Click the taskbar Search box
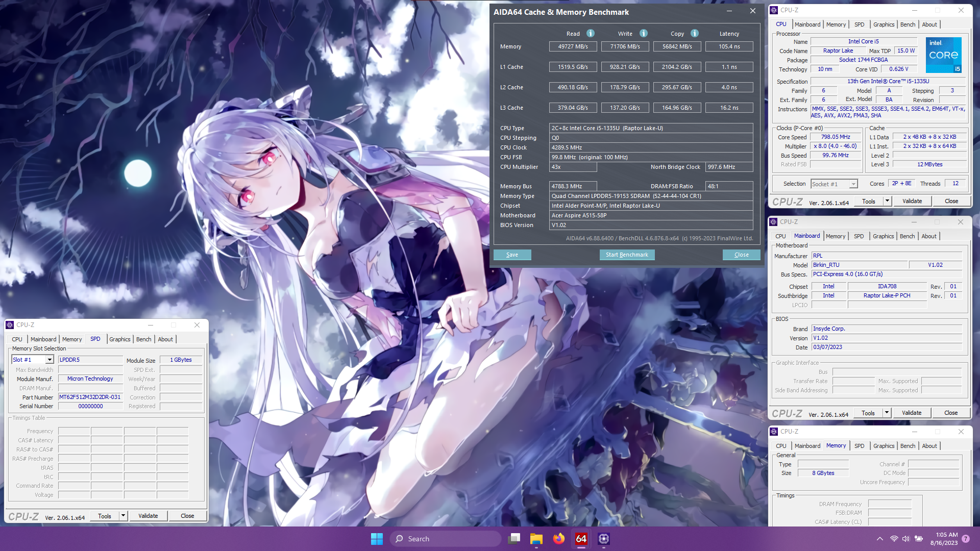Viewport: 980px width, 551px height. pos(446,539)
